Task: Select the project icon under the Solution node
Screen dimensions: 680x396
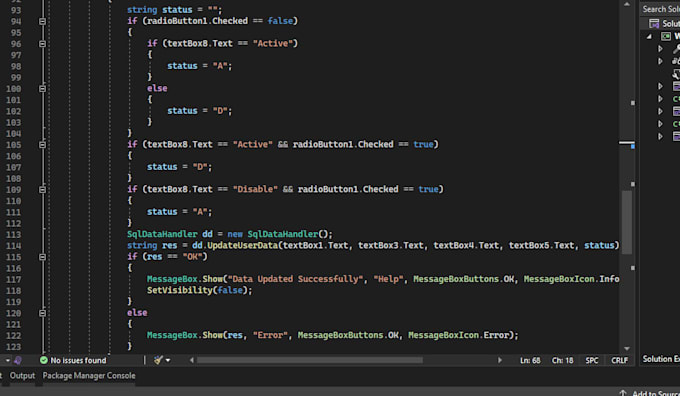Action: (x=666, y=36)
